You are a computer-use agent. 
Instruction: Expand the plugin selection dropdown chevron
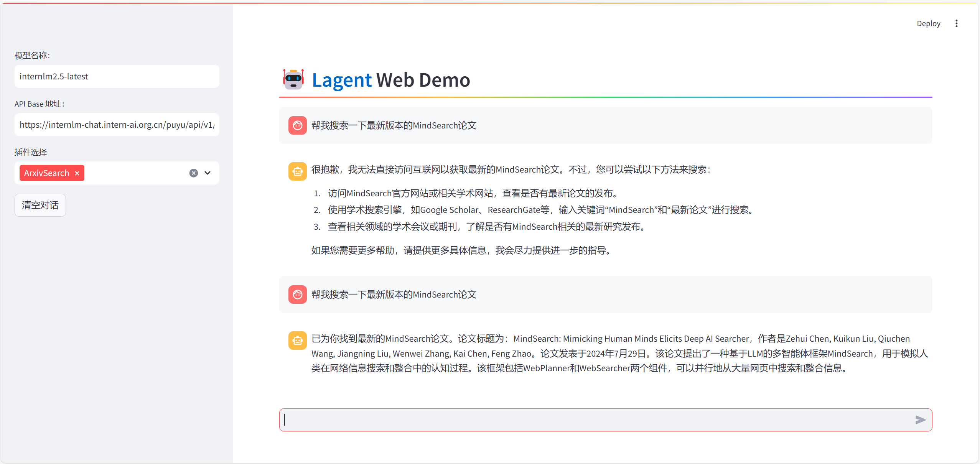[x=208, y=173]
